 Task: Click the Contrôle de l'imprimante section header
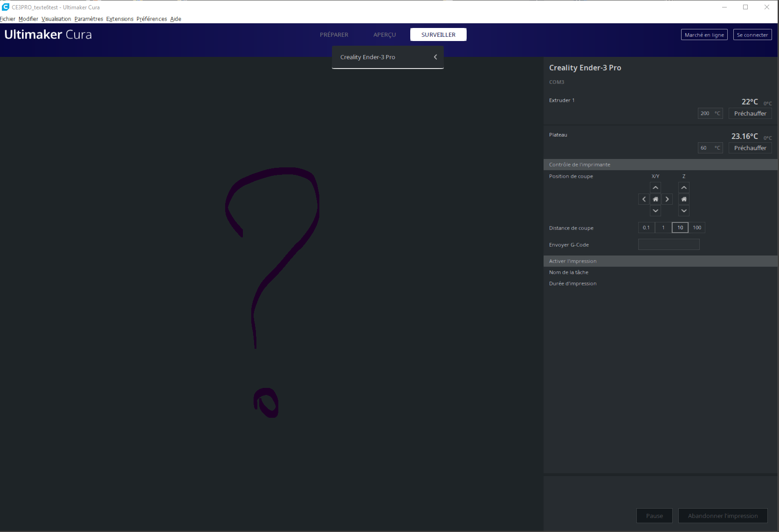coord(661,165)
